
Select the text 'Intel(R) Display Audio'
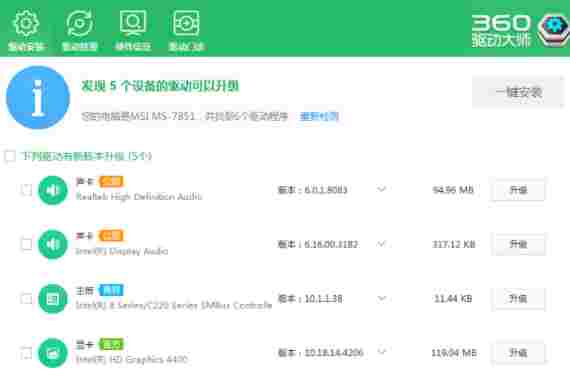click(122, 251)
